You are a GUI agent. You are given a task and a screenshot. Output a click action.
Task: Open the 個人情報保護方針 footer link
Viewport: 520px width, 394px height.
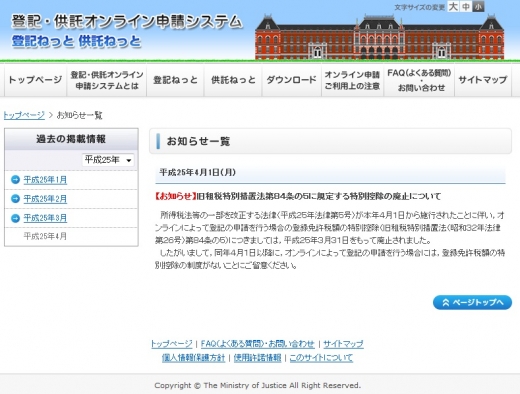click(x=193, y=358)
